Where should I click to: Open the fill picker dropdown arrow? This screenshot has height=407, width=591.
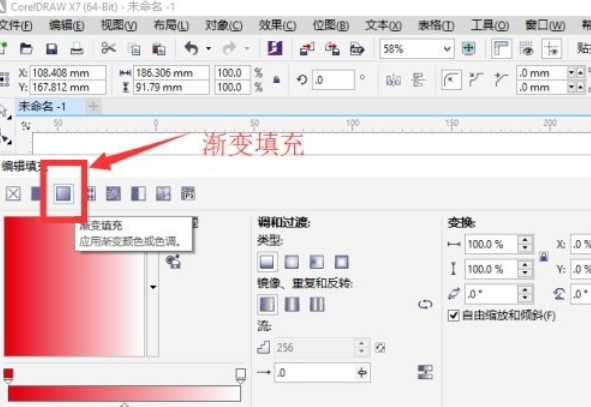point(153,287)
